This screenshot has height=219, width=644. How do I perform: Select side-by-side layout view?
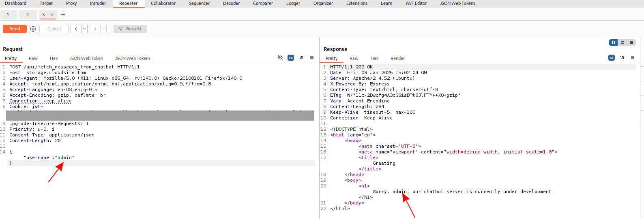point(614,43)
